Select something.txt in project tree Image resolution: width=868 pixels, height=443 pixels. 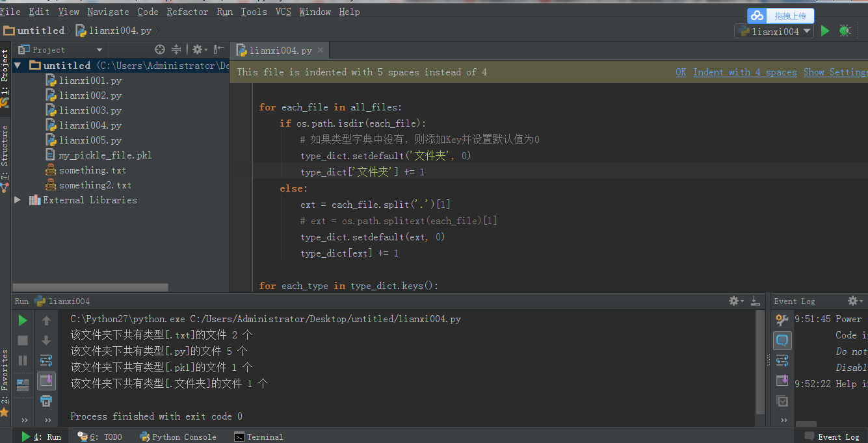click(x=86, y=170)
